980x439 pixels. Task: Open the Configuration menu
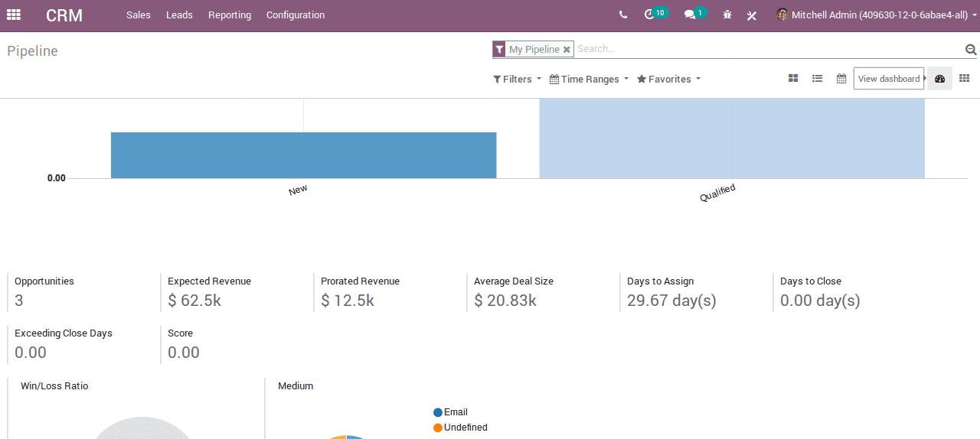coord(296,15)
